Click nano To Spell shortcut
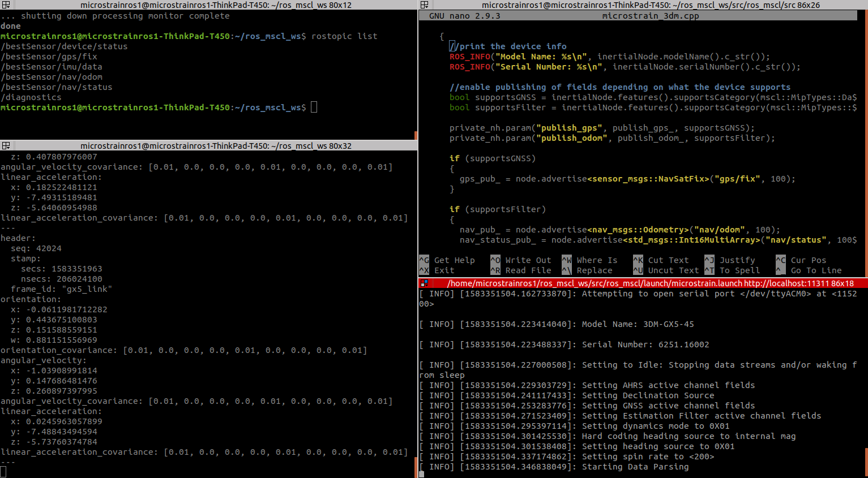The image size is (868, 478). click(x=732, y=270)
